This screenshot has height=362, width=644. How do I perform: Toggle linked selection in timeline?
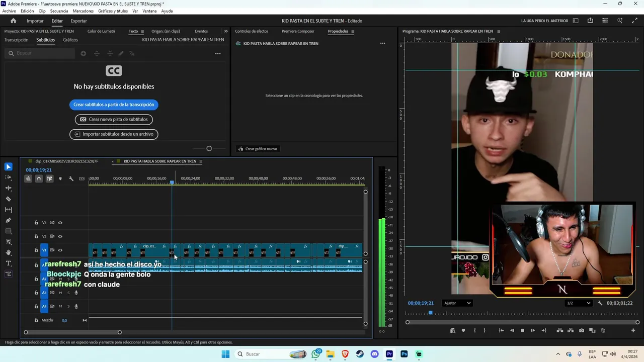49,178
